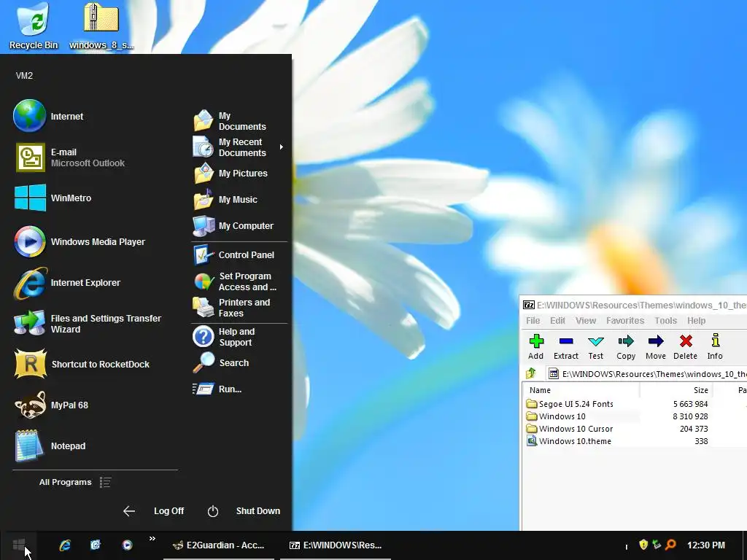Viewport: 747px width, 560px height.
Task: Click the security shield tray icon
Action: pyautogui.click(x=643, y=544)
